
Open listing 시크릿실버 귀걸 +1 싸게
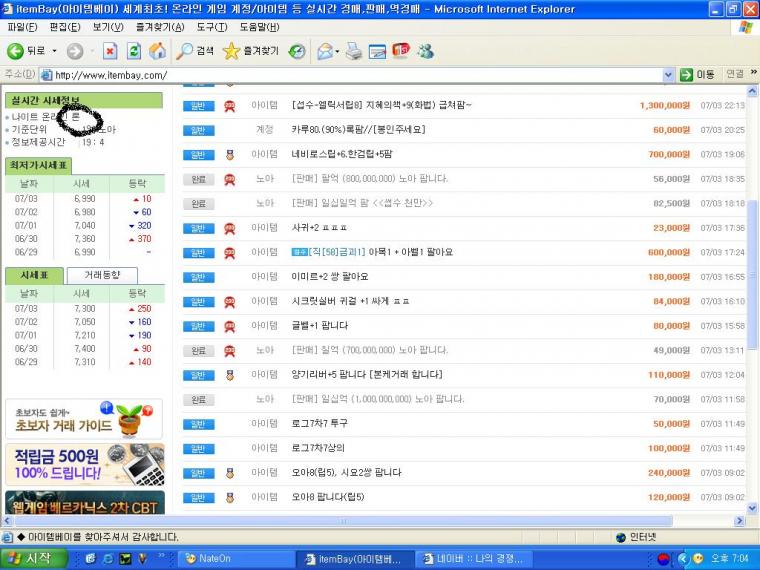[350, 301]
